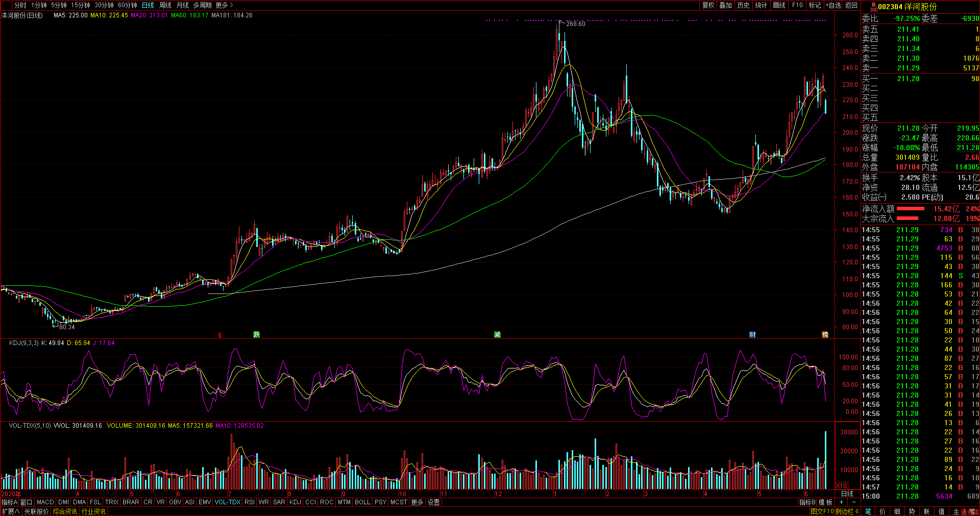This screenshot has width=980, height=516.
Task: Select the KDJ indicator tab
Action: tap(295, 502)
